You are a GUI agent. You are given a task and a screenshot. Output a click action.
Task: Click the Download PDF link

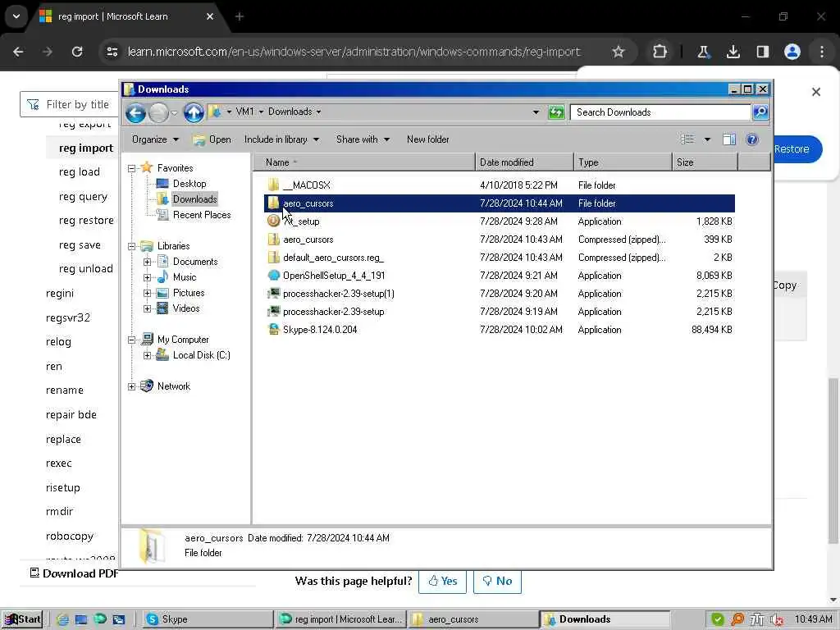tap(74, 573)
